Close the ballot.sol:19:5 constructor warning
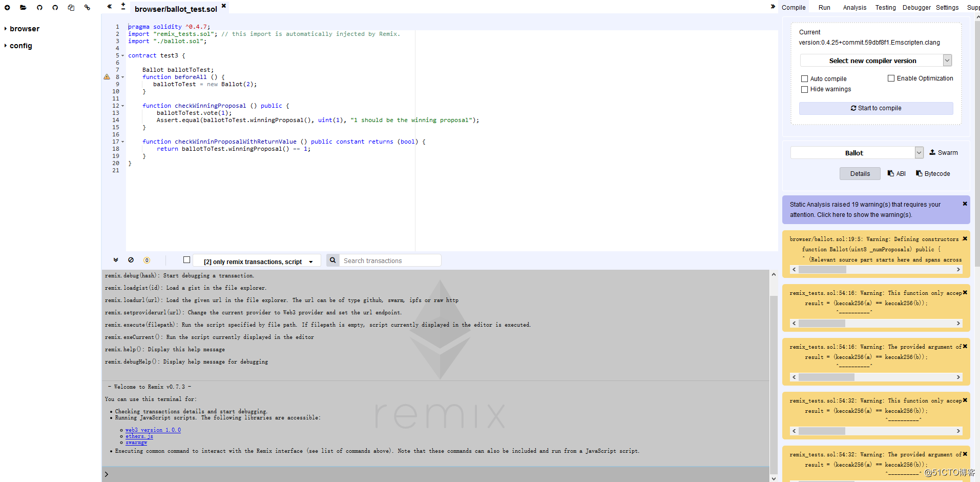 (965, 239)
